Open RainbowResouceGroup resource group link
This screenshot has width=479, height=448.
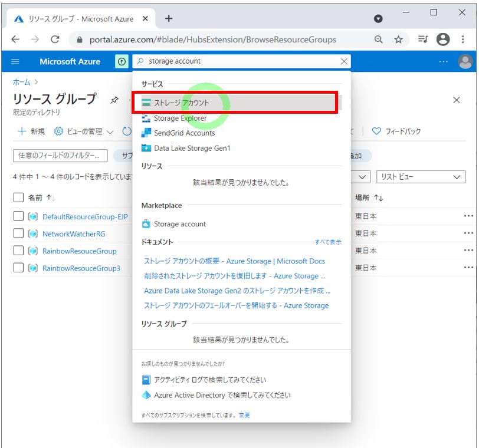80,251
